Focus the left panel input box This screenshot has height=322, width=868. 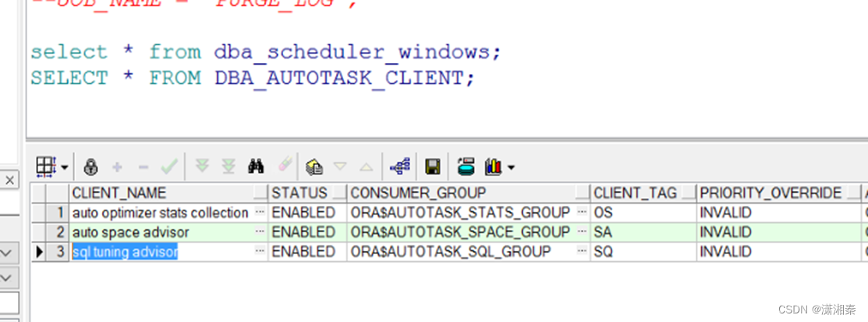click(x=9, y=303)
